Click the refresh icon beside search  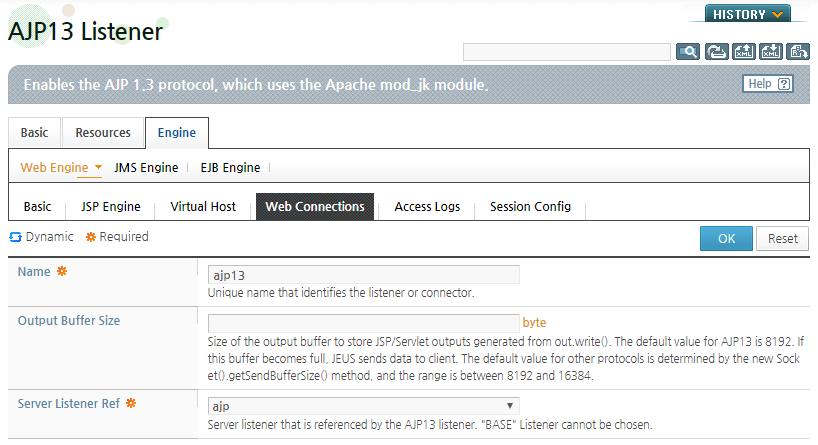tap(716, 52)
